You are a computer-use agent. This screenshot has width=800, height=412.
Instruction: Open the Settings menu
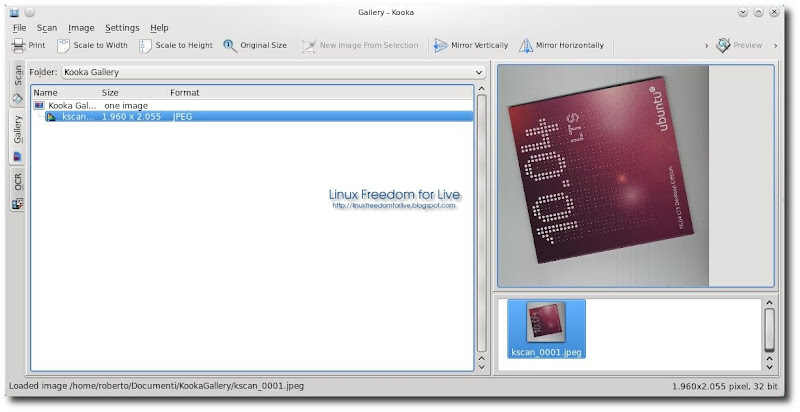tap(122, 28)
